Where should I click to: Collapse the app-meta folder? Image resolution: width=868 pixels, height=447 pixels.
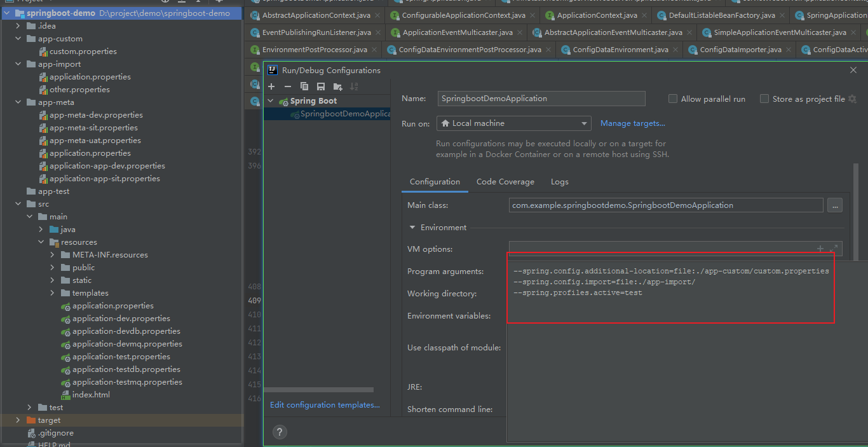18,102
